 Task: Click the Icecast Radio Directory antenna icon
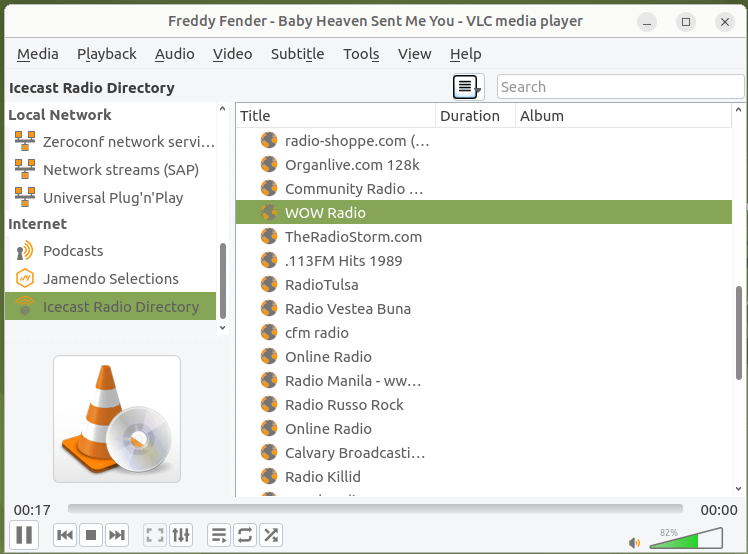click(x=25, y=306)
